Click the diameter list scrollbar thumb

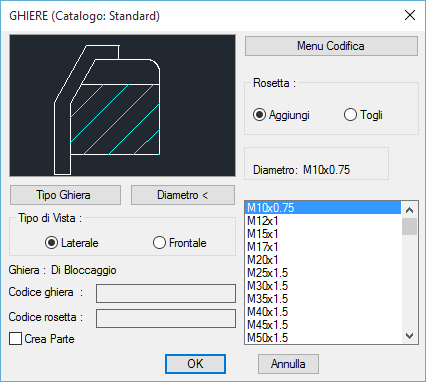pyautogui.click(x=409, y=227)
